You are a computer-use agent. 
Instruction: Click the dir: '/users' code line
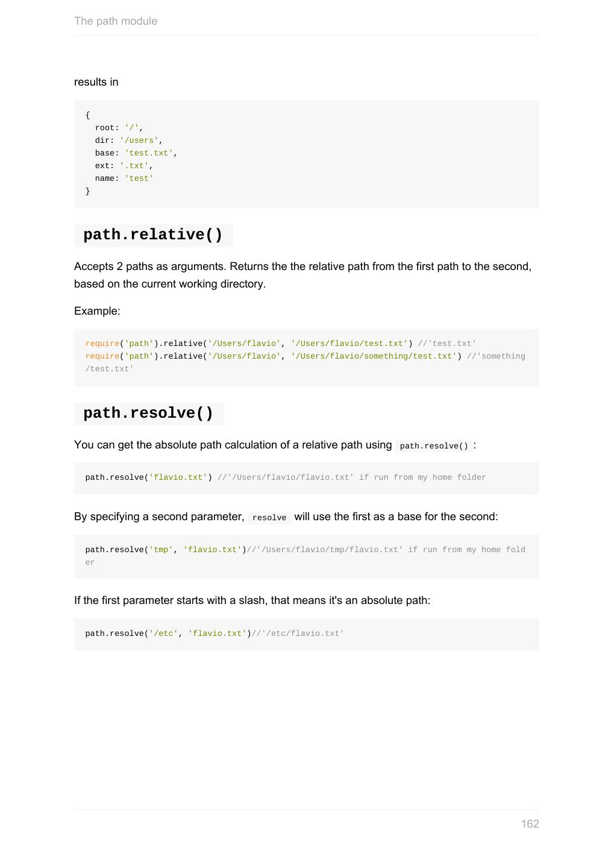coord(128,140)
